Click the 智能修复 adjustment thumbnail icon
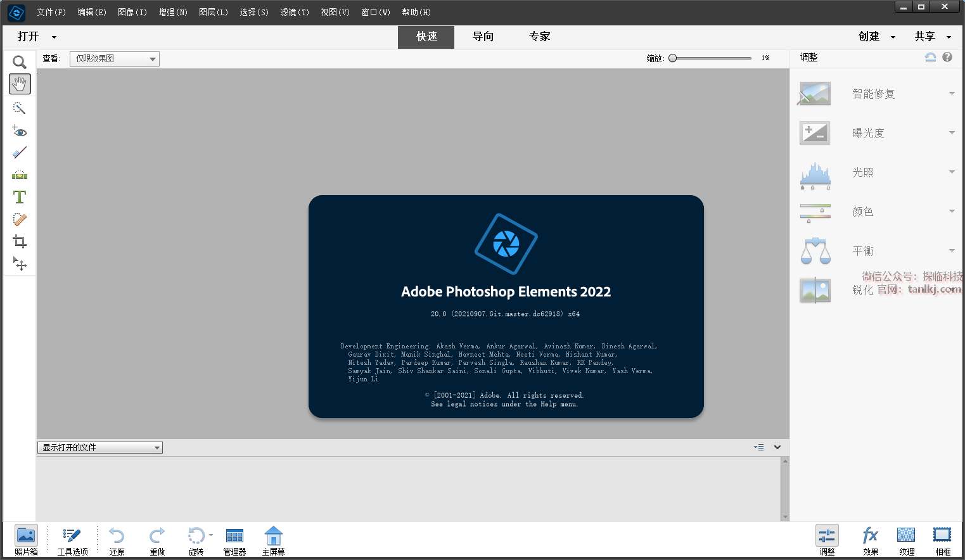The width and height of the screenshot is (965, 560). (x=815, y=94)
